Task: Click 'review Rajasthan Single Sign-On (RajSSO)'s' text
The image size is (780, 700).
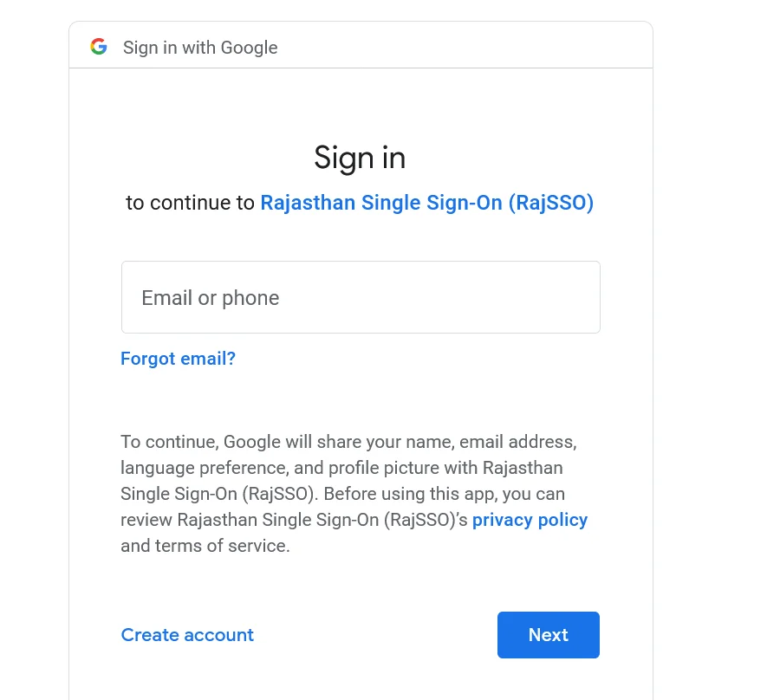Action: [x=294, y=520]
